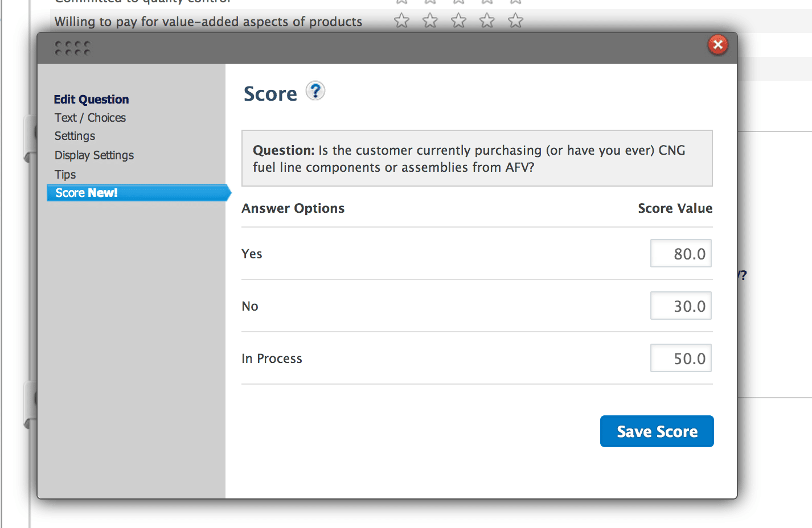Grab the dotted drag handle in dialog header
Viewport: 812px width, 528px height.
(x=72, y=48)
